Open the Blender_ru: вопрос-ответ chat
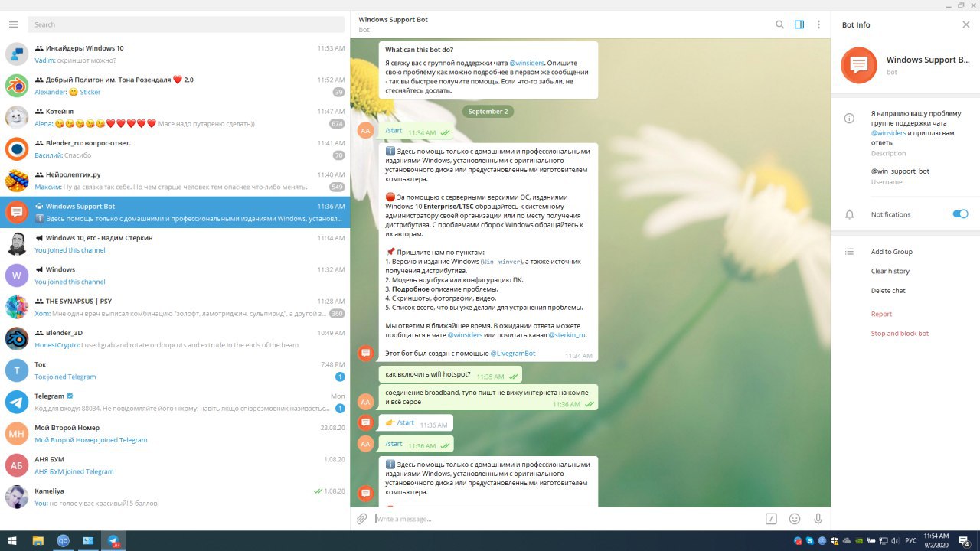This screenshot has width=980, height=551. [175, 149]
